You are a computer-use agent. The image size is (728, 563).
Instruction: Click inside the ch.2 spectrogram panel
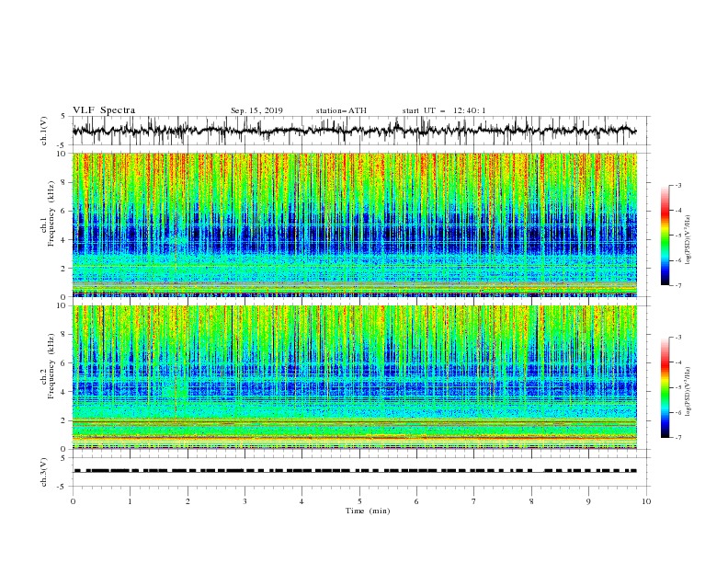355,377
